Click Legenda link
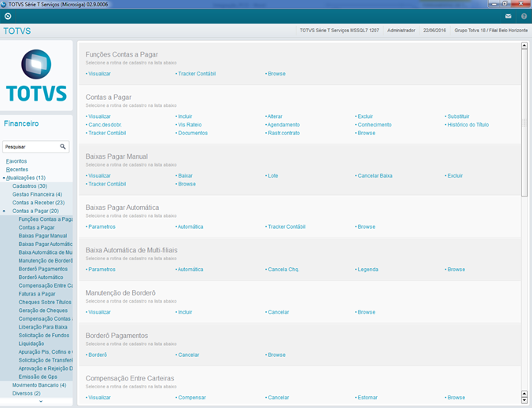This screenshot has height=408, width=532. 368,270
